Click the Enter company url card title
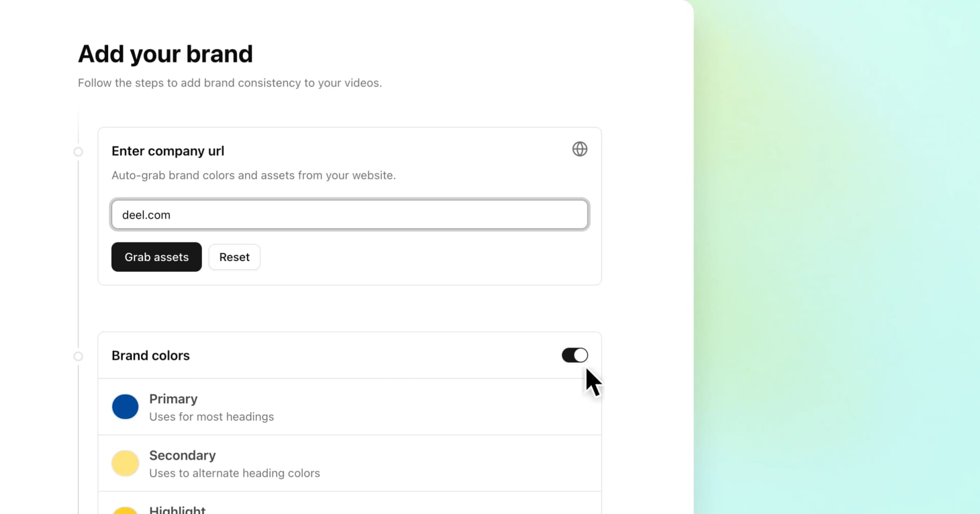This screenshot has width=980, height=514. click(x=168, y=150)
